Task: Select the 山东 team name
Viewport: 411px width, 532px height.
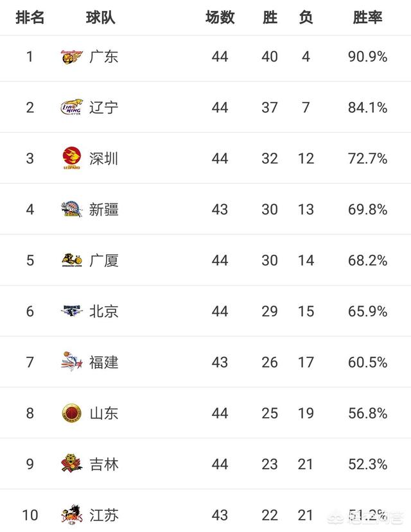Action: click(104, 413)
